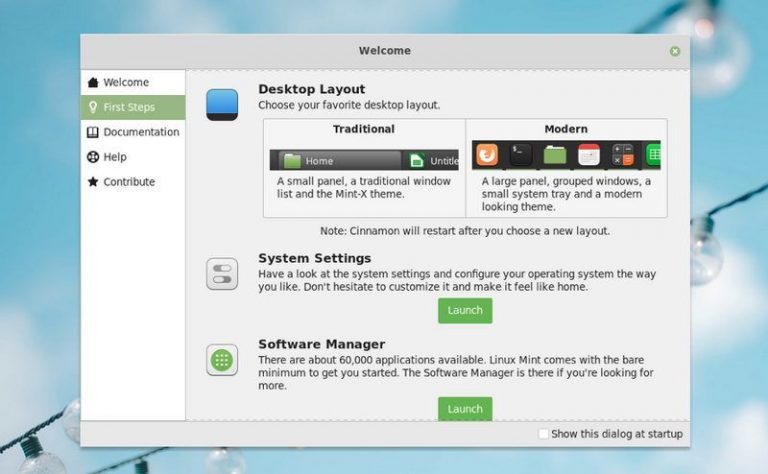Go to the Help section
768x474 pixels.
click(x=115, y=157)
